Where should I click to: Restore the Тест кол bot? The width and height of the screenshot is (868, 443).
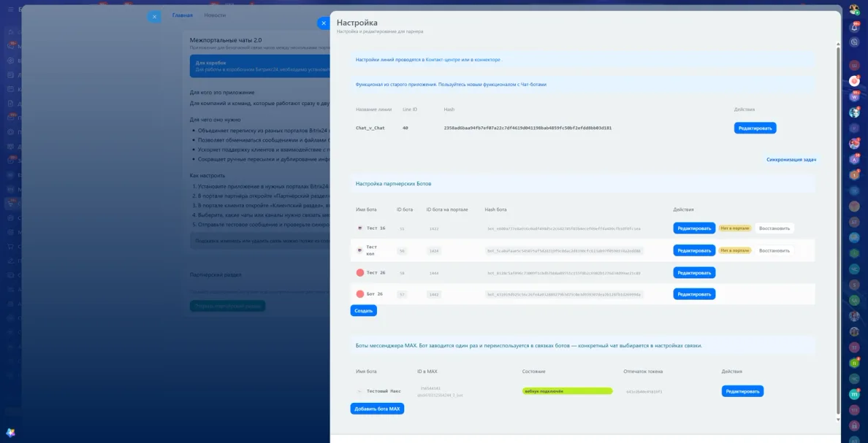(x=774, y=250)
